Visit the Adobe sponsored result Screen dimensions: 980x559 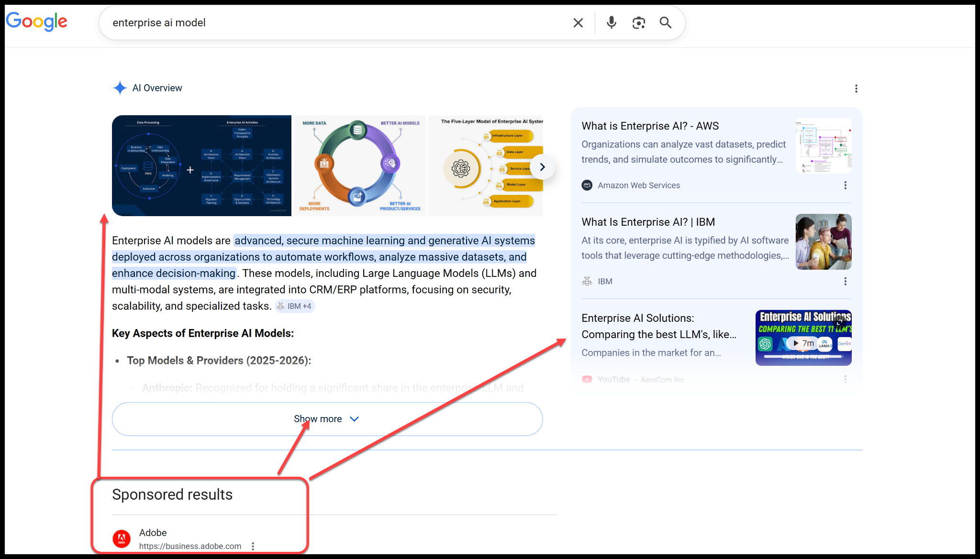click(153, 533)
